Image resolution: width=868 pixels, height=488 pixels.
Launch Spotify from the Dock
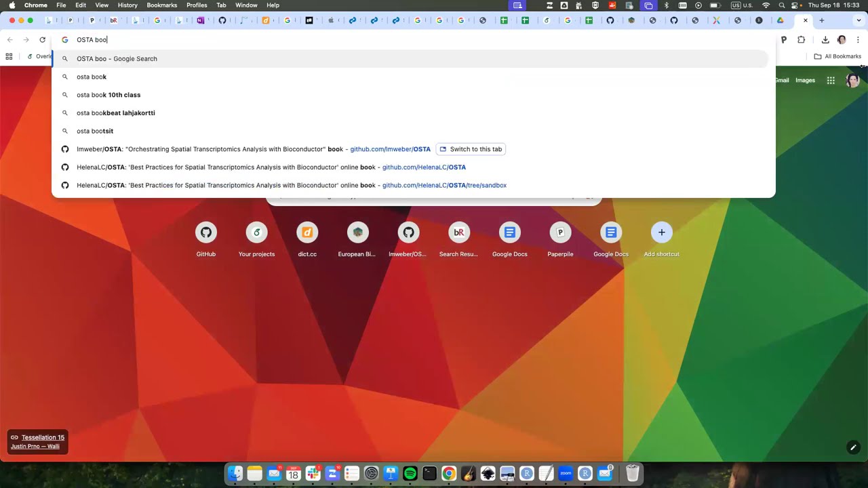pyautogui.click(x=410, y=474)
